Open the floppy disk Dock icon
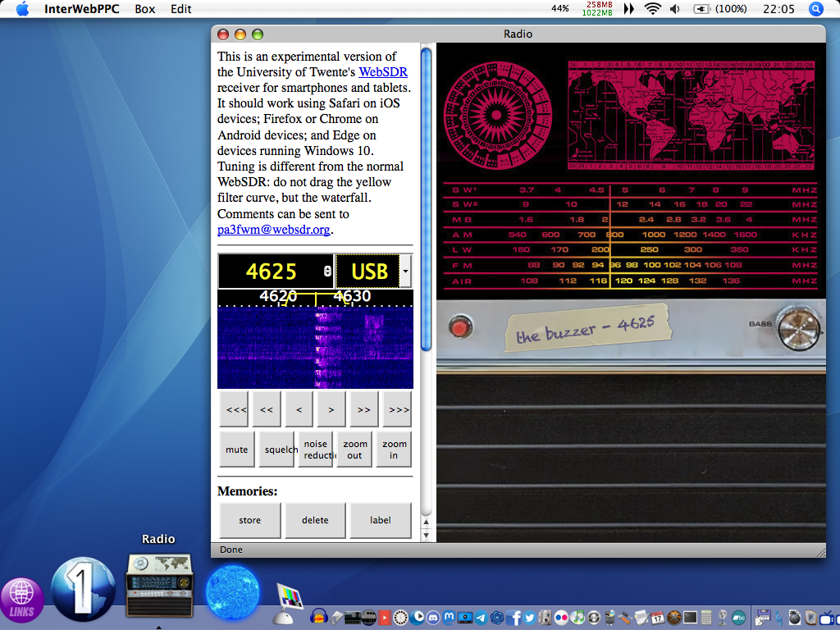This screenshot has width=840, height=630. (x=763, y=618)
